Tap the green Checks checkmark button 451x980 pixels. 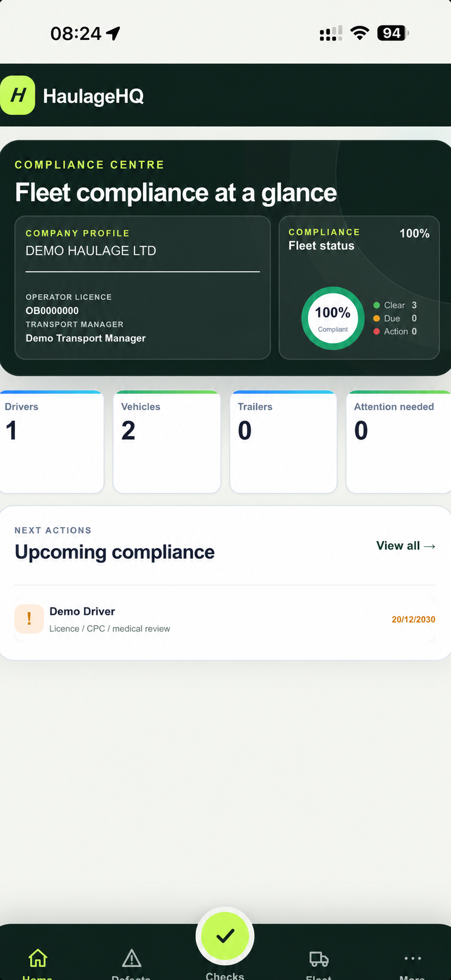click(225, 936)
